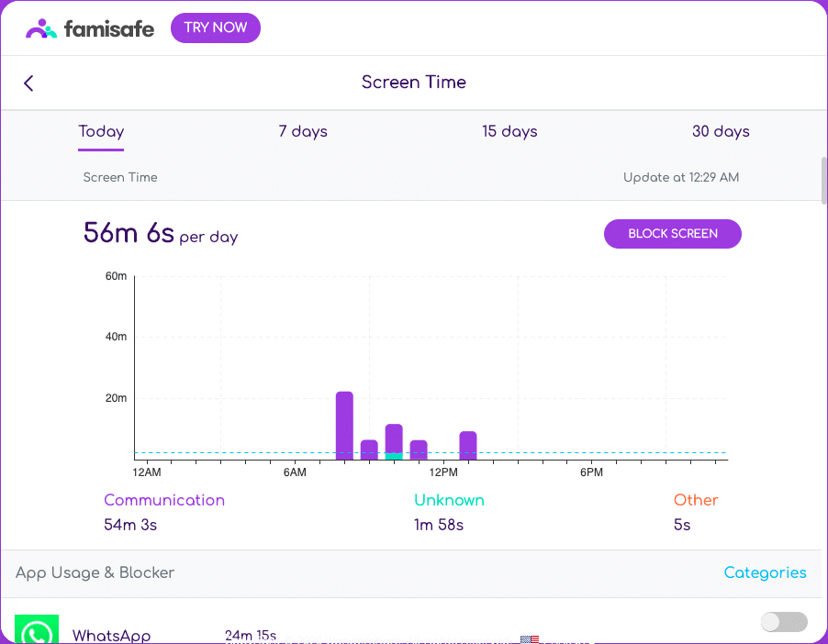Click the tallest usage bar near 7AM
828x644 pixels.
(344, 422)
